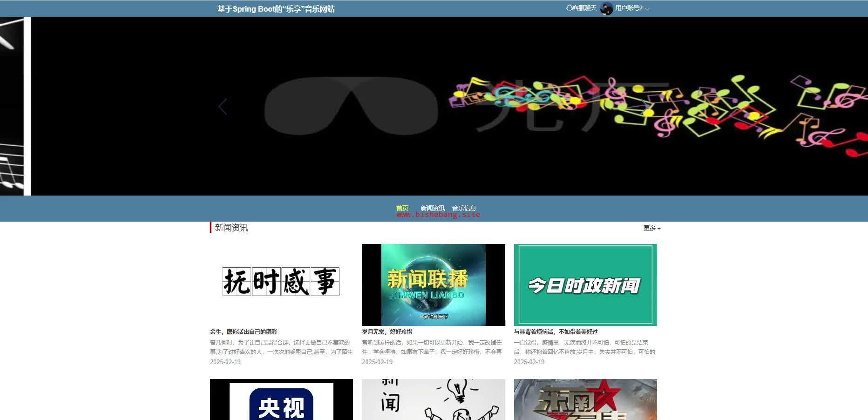Click 更多 + to see more news
Screen dimensions: 868x420
652,228
